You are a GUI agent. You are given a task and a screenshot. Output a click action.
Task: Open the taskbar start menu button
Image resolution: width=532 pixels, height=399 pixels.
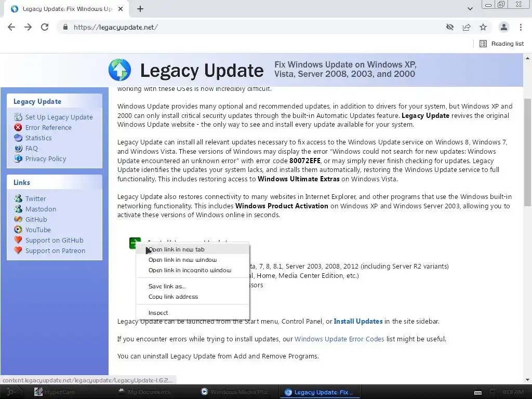pos(10,392)
